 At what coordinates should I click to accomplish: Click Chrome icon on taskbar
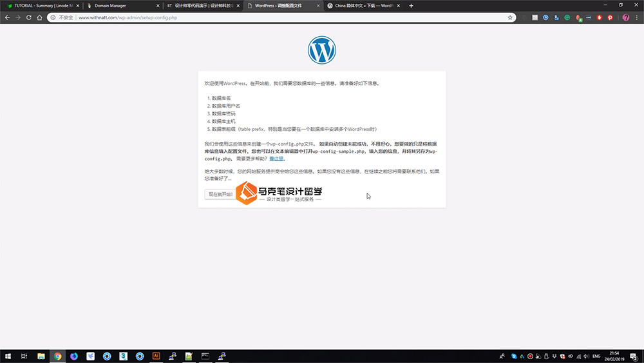point(57,356)
